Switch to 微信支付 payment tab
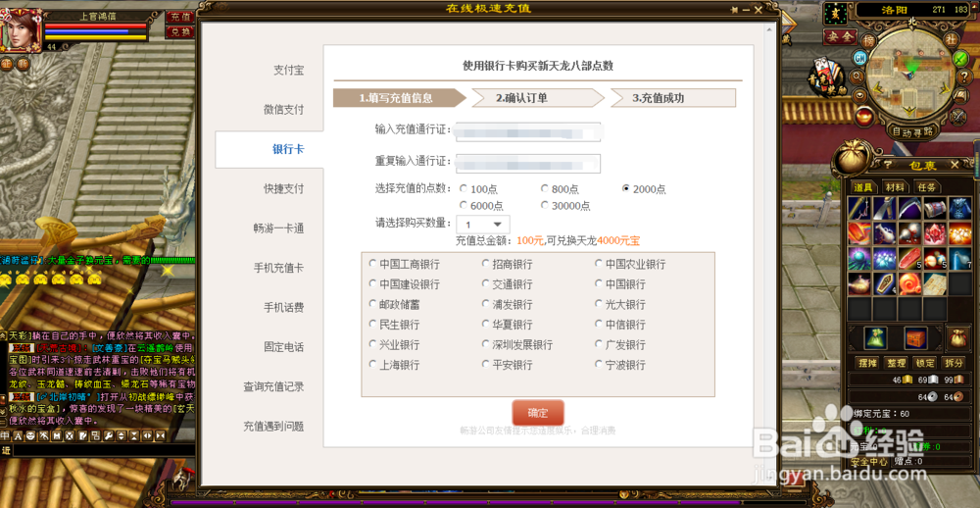980x508 pixels. [284, 110]
